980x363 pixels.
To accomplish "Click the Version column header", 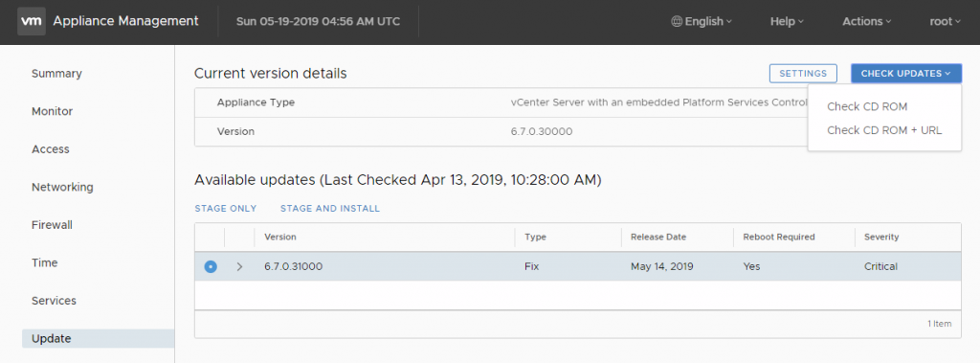I will [x=280, y=238].
